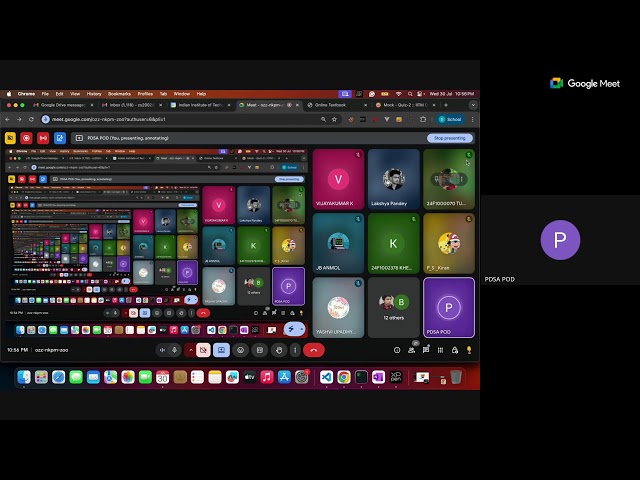Open Trash in the Dock

[x=456, y=377]
